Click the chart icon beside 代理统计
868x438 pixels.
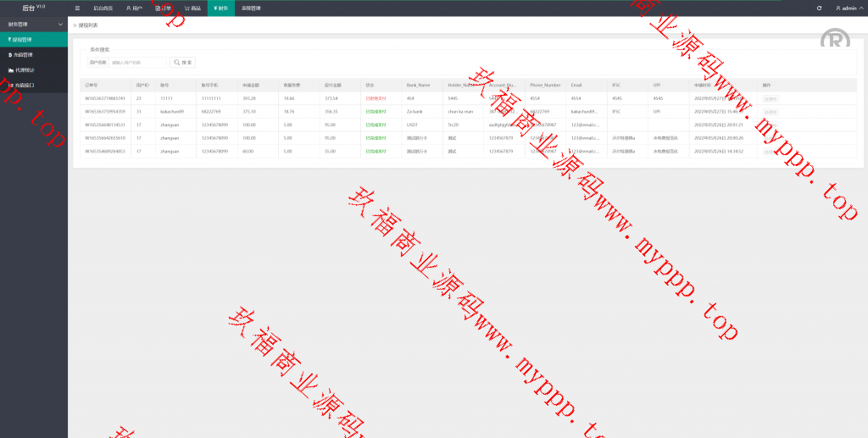coord(10,69)
